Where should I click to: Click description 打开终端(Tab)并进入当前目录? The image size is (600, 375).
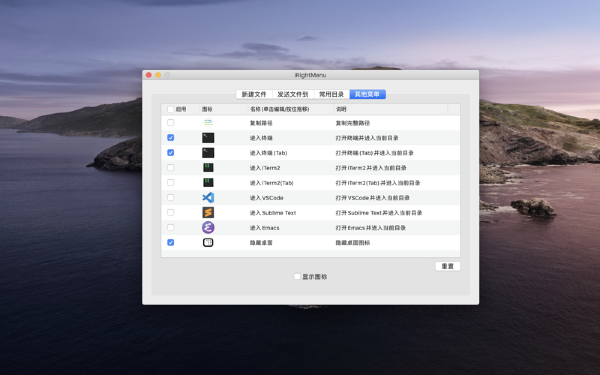tap(375, 153)
